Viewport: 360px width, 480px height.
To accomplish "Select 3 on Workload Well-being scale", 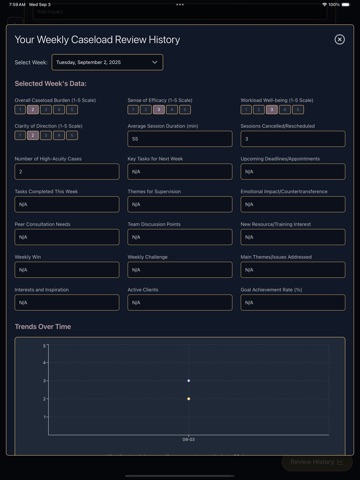I will pos(272,110).
